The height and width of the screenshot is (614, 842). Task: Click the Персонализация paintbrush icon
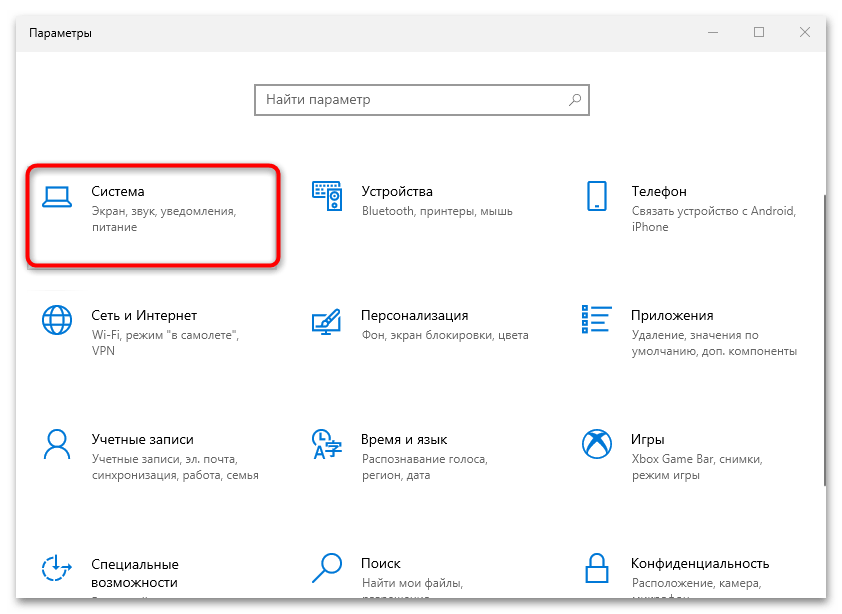click(x=327, y=321)
